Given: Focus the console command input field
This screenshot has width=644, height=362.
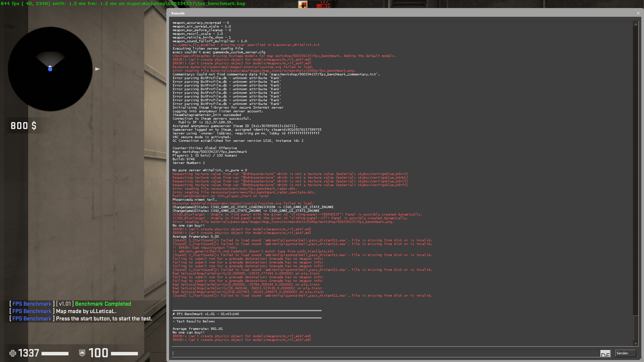Looking at the screenshot, I should [386, 353].
